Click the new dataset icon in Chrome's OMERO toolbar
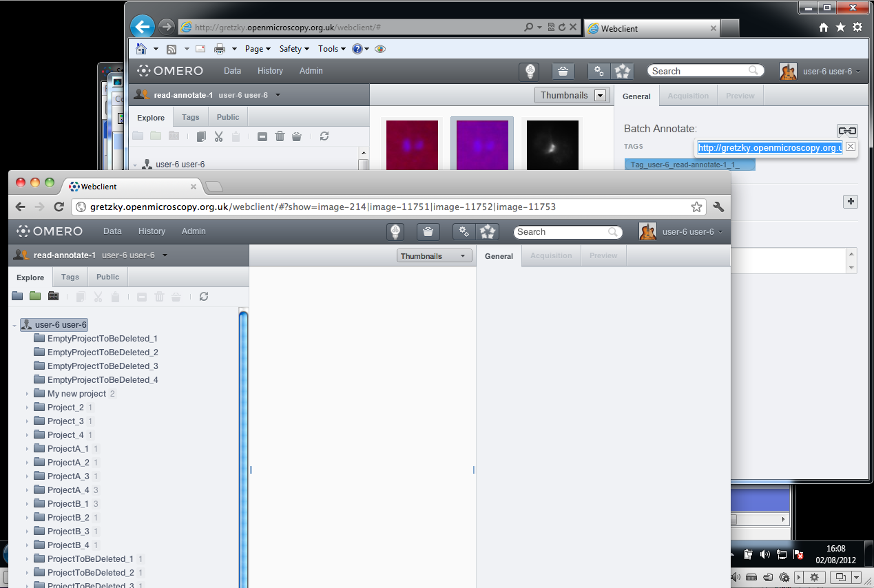This screenshot has width=874, height=588. [35, 296]
